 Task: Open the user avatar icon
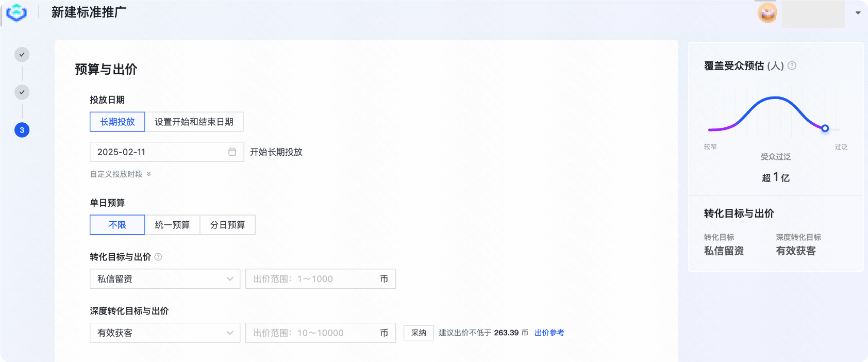[x=767, y=13]
